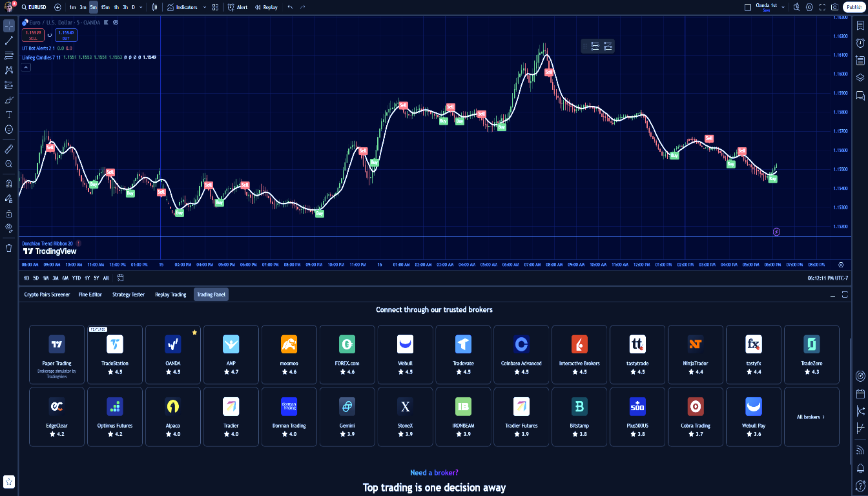Image resolution: width=868 pixels, height=496 pixels.
Task: Click the Alert button
Action: pos(238,7)
